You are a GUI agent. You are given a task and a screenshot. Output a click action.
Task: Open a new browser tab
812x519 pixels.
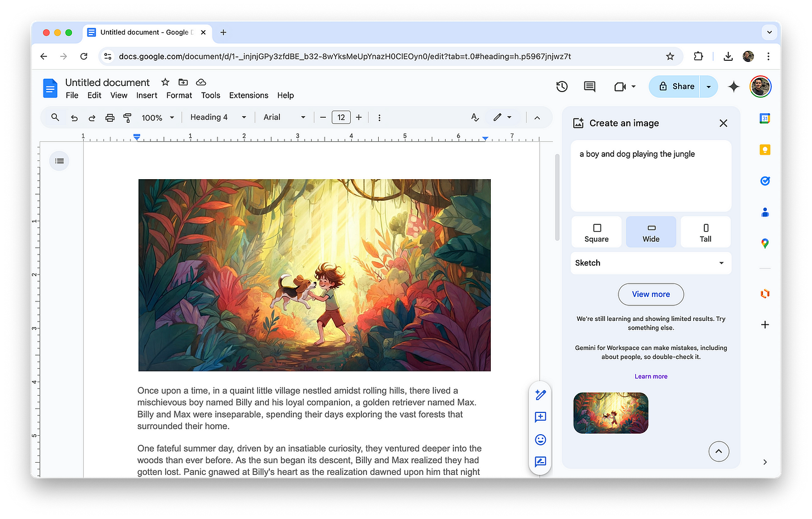pyautogui.click(x=223, y=32)
